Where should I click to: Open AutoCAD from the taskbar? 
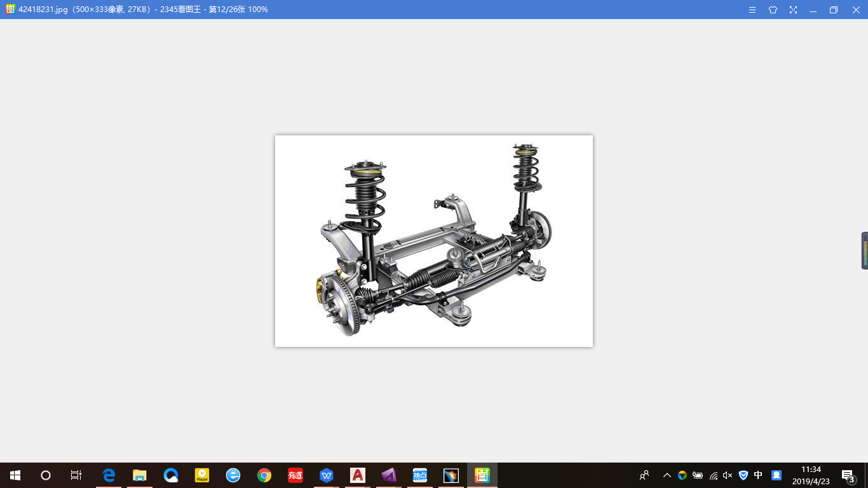(x=358, y=475)
